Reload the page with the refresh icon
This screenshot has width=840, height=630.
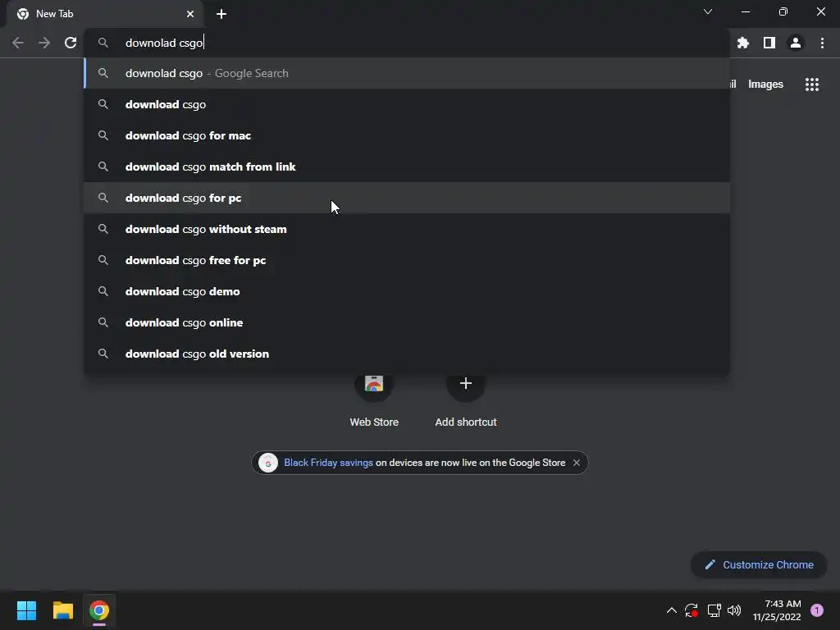[71, 43]
